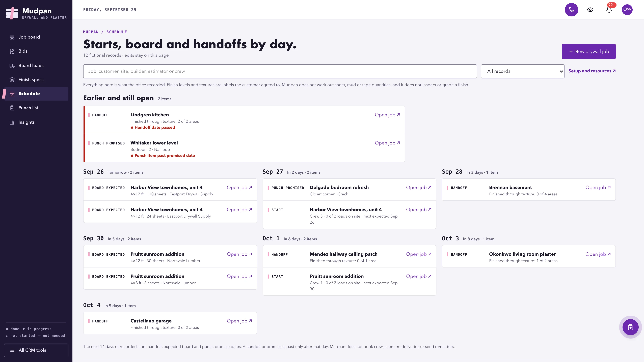Viewport: 644px width, 362px height.
Task: Click the Finish specs layers icon
Action: (x=12, y=80)
